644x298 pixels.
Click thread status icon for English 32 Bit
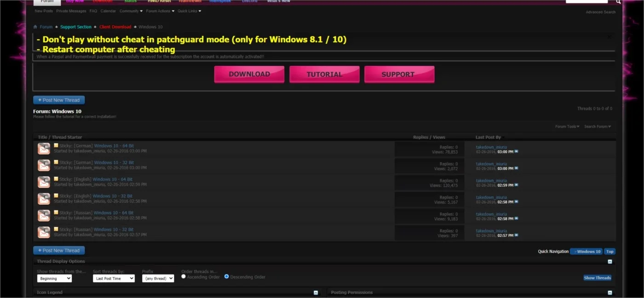[44, 199]
